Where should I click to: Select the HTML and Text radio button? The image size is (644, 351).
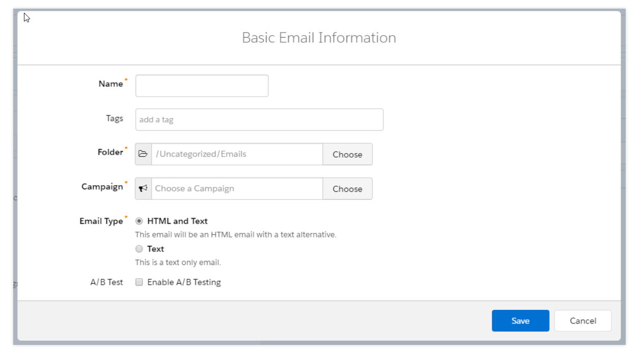(139, 221)
